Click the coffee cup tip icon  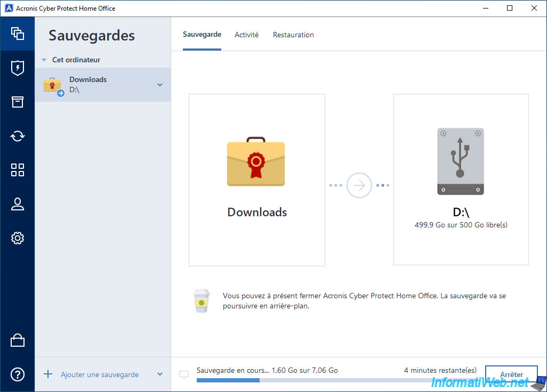pos(202,301)
